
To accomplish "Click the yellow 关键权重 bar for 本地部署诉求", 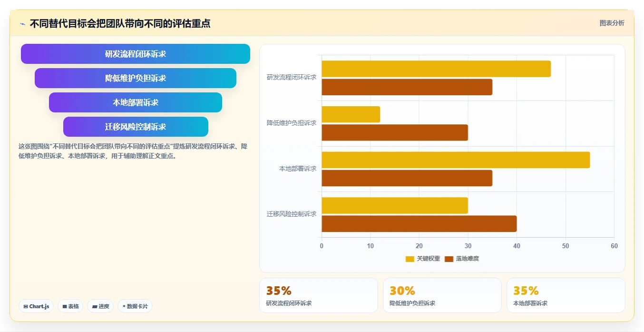I will pyautogui.click(x=456, y=160).
